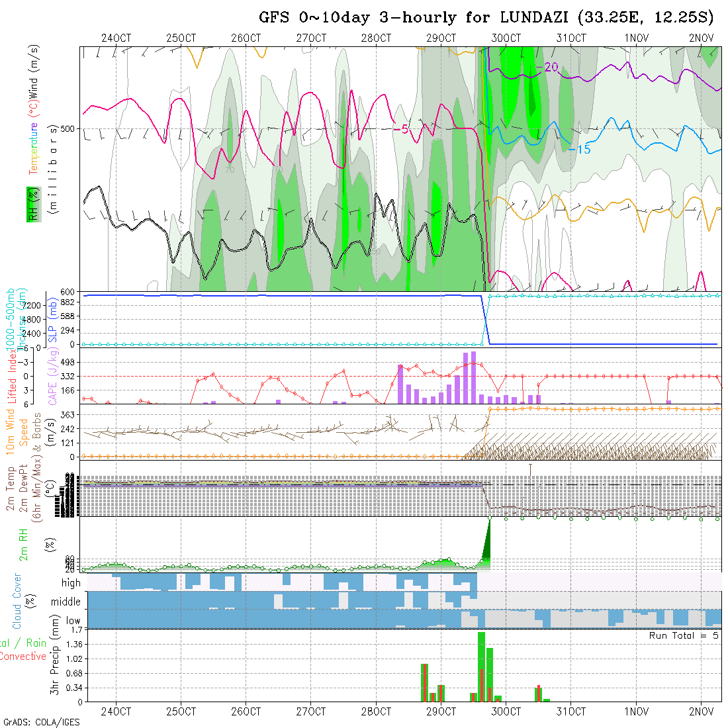Click the "3hr Precip (mm)" axis label
The width and height of the screenshot is (728, 728).
coord(56,665)
